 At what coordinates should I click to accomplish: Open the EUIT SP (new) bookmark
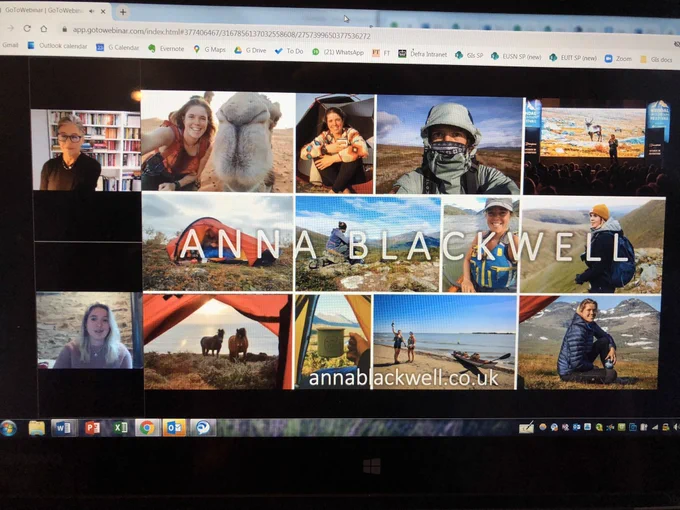click(x=573, y=58)
